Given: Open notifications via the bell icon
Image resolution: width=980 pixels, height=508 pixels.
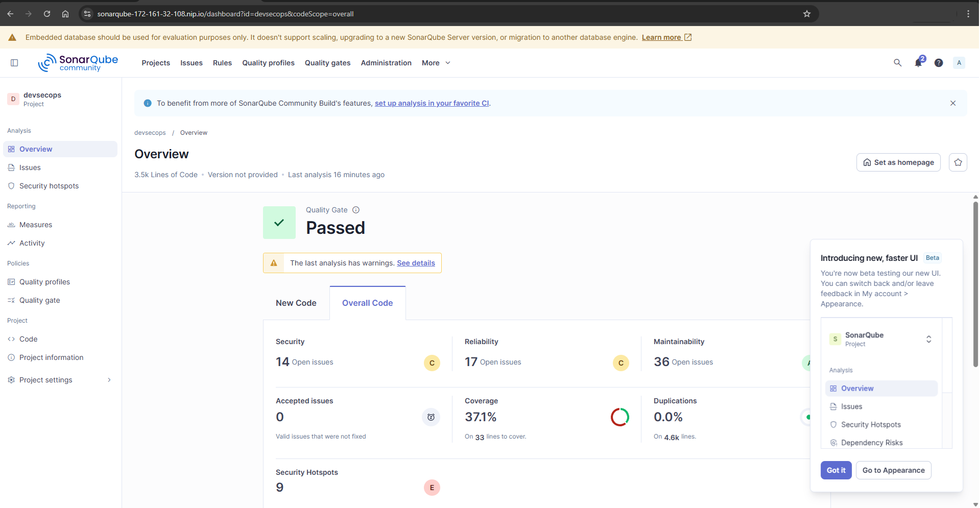Looking at the screenshot, I should pyautogui.click(x=918, y=63).
